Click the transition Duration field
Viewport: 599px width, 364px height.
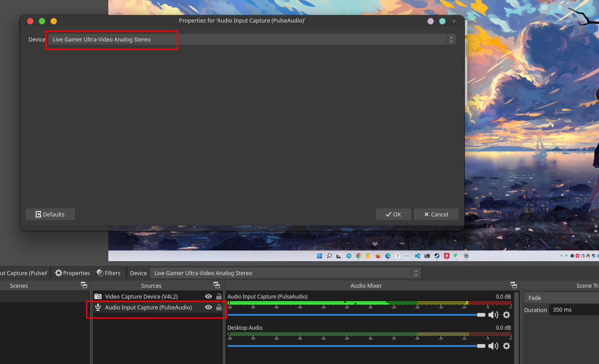pos(573,310)
